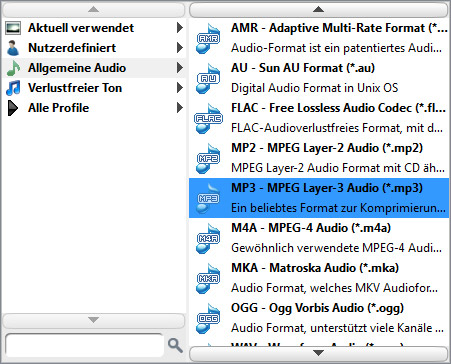Image resolution: width=451 pixels, height=364 pixels.
Task: Pick M4A - MPEG-4 Audio profile
Action: coord(319,238)
